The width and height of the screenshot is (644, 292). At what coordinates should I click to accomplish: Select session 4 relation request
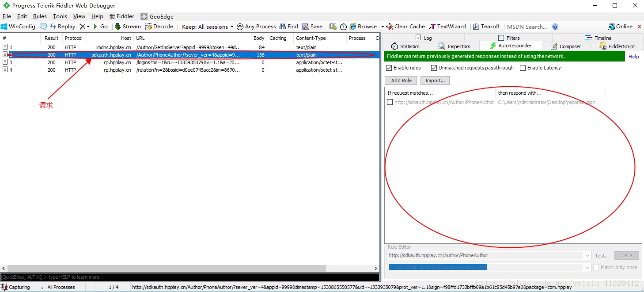point(190,70)
